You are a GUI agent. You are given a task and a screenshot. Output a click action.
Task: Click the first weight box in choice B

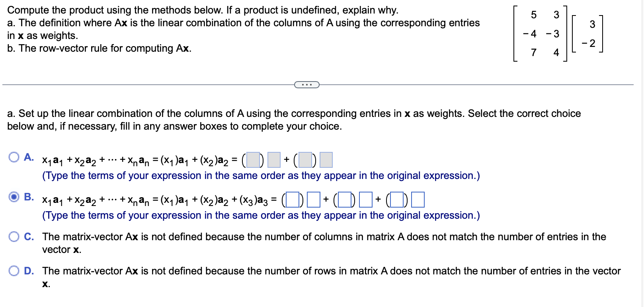293,200
